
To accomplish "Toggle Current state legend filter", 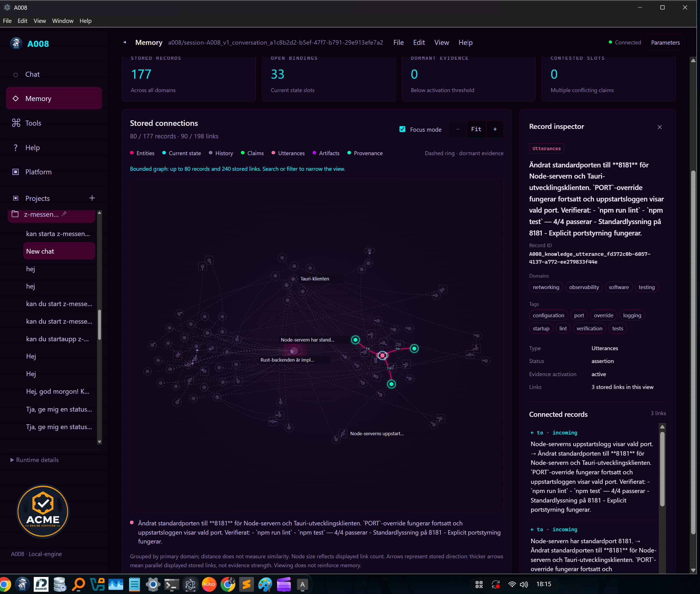I will [x=182, y=153].
